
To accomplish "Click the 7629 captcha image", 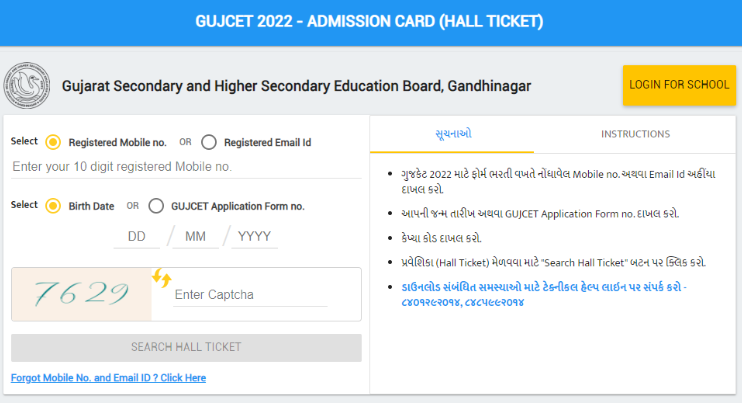I will tap(81, 294).
